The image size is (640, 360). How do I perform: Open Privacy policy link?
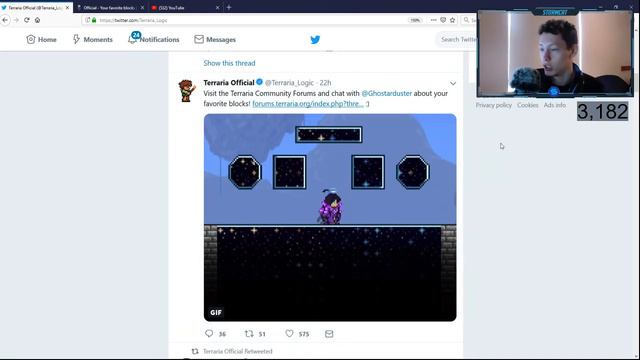click(x=493, y=105)
